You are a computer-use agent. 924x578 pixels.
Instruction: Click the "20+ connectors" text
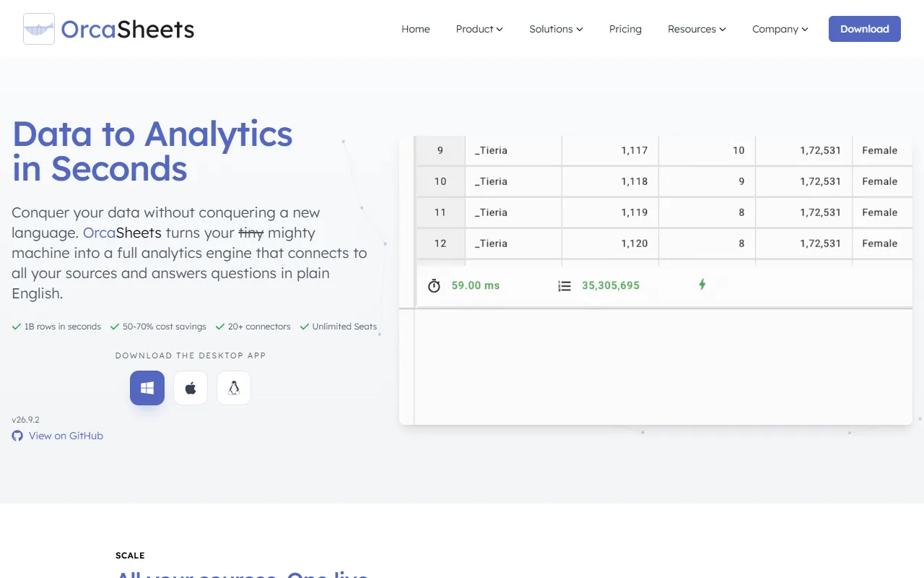[x=259, y=327]
